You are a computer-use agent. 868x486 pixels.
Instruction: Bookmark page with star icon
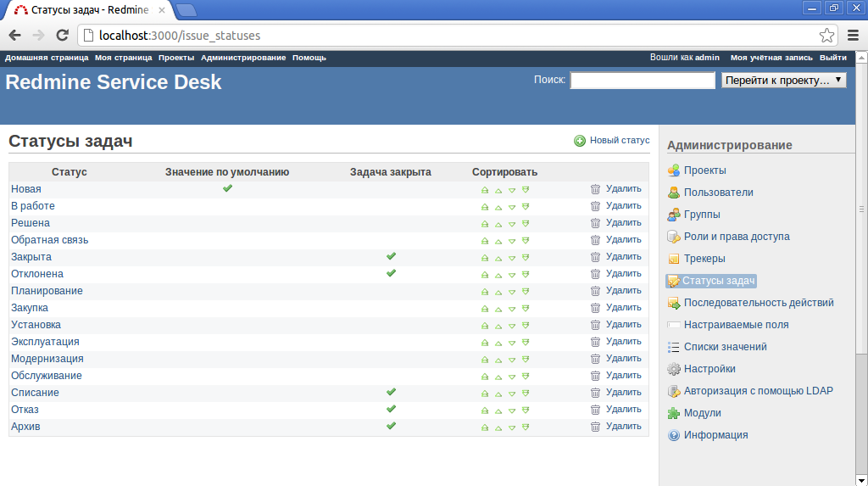(826, 36)
